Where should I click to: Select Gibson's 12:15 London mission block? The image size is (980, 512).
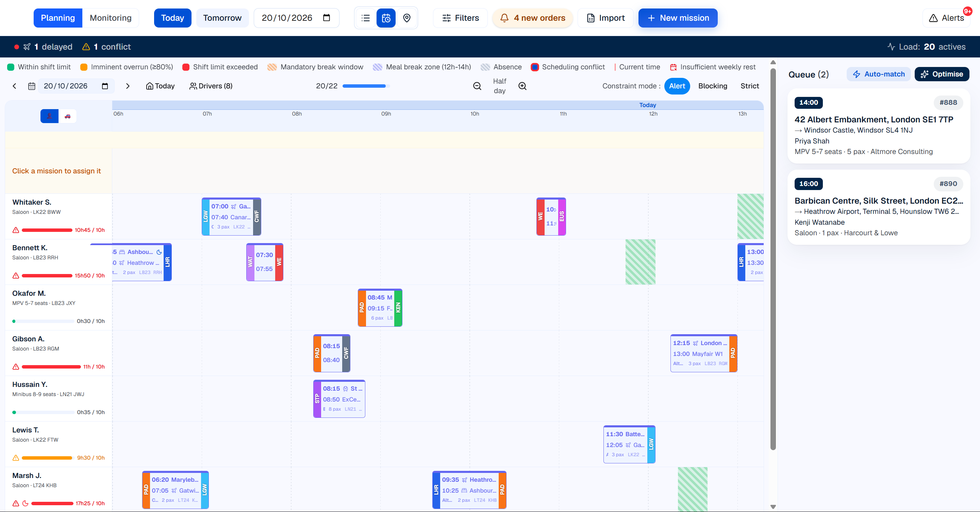[x=704, y=354]
